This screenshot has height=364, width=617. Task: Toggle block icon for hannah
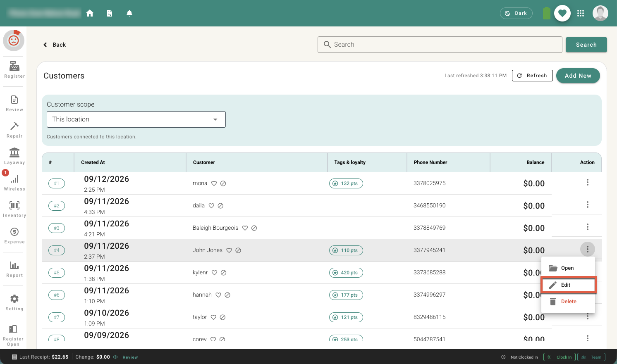click(227, 295)
